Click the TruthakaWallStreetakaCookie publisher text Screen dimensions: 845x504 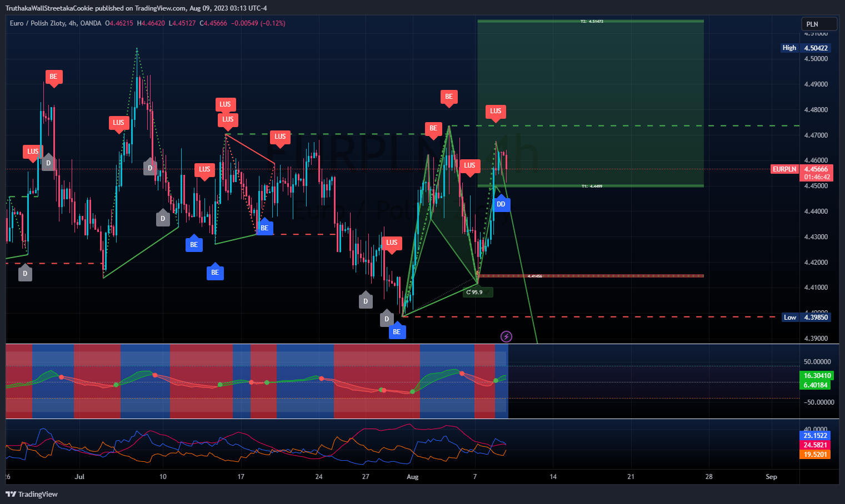(x=49, y=8)
